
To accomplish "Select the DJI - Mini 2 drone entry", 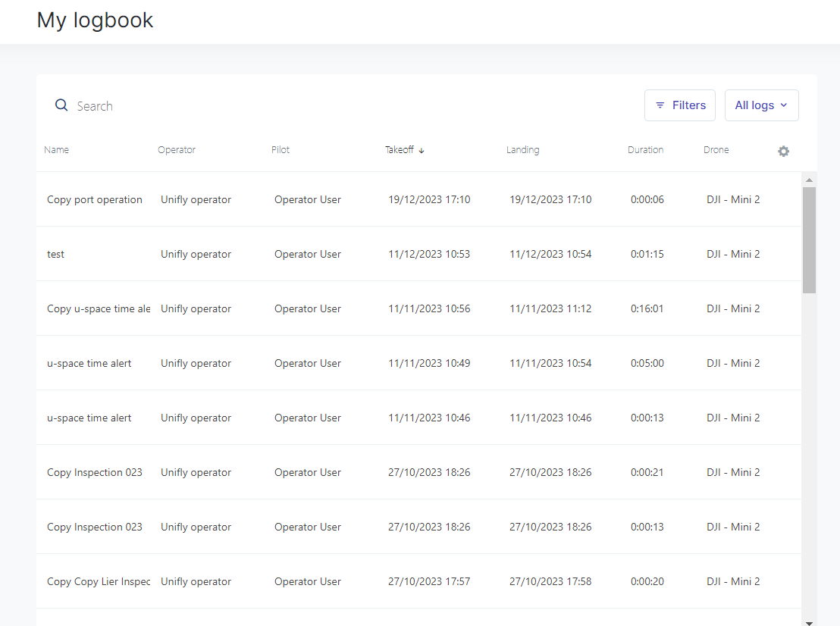I will pos(732,199).
